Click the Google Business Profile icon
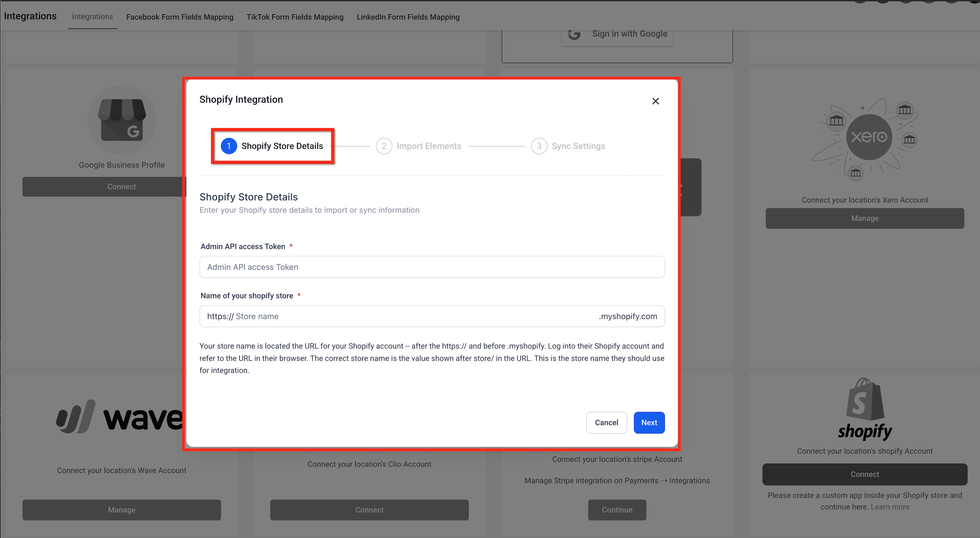The width and height of the screenshot is (980, 538). click(122, 120)
